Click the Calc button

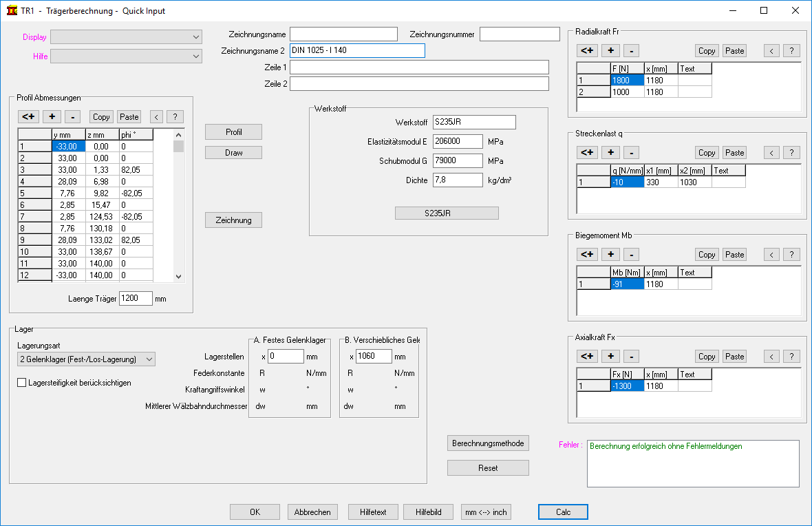click(x=563, y=512)
